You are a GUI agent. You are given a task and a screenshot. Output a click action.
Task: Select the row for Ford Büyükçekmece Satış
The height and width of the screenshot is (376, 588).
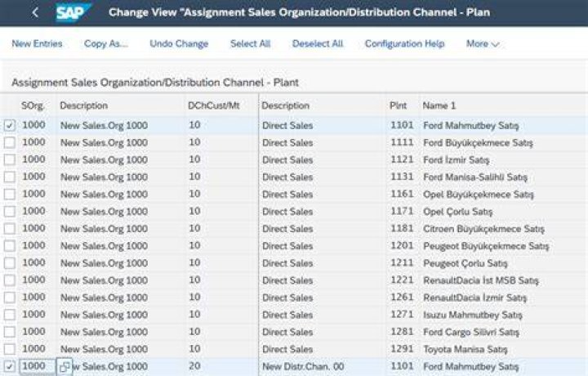9,142
